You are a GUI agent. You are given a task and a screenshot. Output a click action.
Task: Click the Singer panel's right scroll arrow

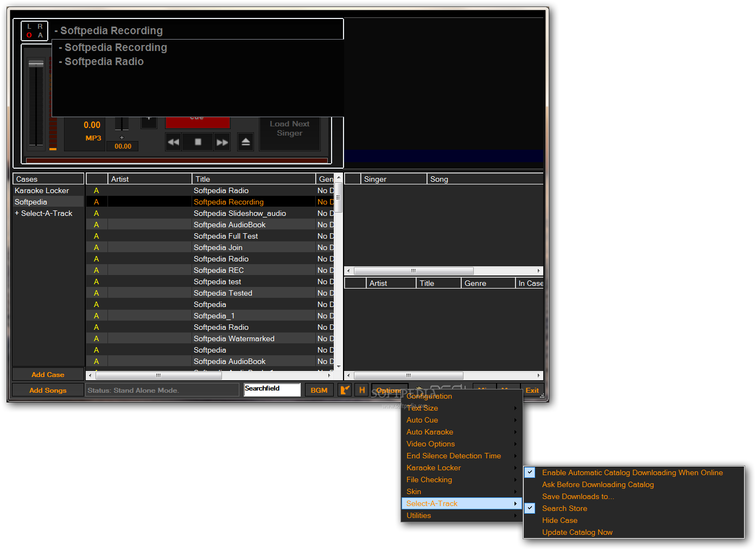click(538, 271)
